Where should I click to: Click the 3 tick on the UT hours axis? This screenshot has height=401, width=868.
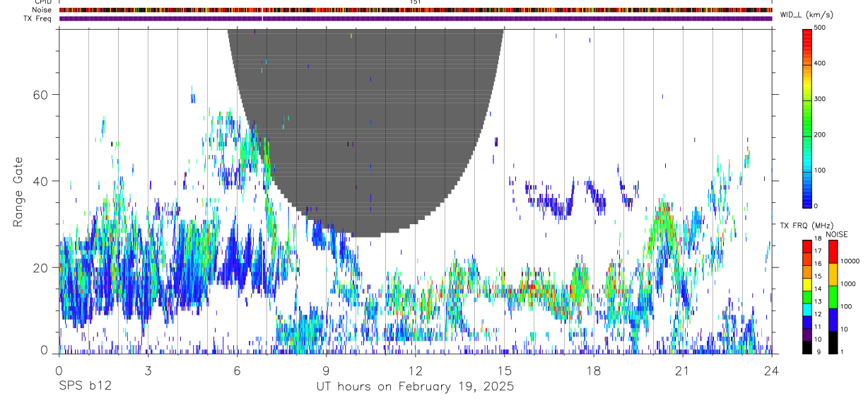point(148,370)
